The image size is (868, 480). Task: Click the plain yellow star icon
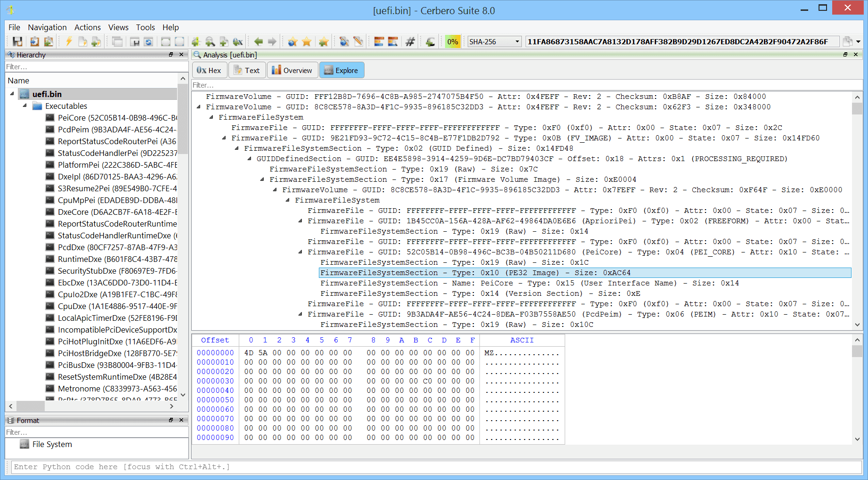coord(307,41)
